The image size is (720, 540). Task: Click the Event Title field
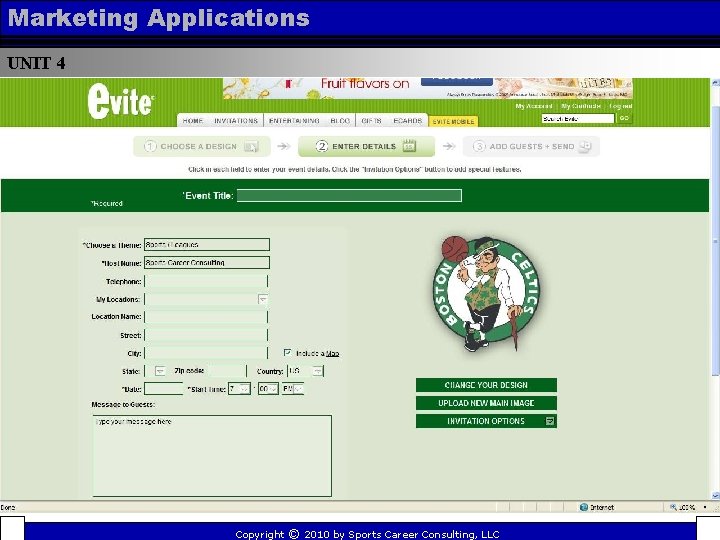[349, 196]
